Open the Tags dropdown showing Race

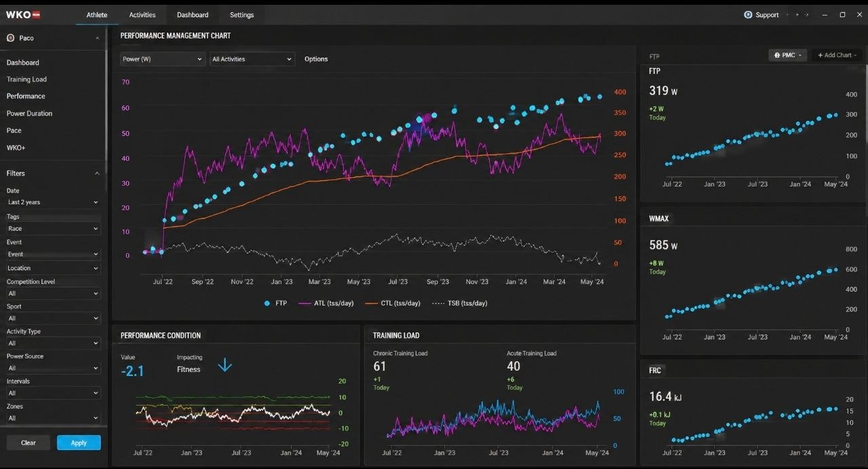tap(53, 229)
